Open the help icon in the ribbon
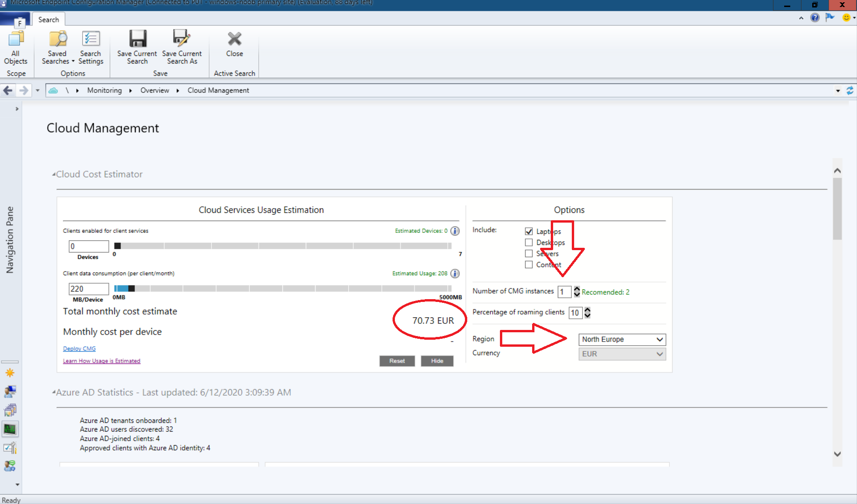 [x=815, y=18]
